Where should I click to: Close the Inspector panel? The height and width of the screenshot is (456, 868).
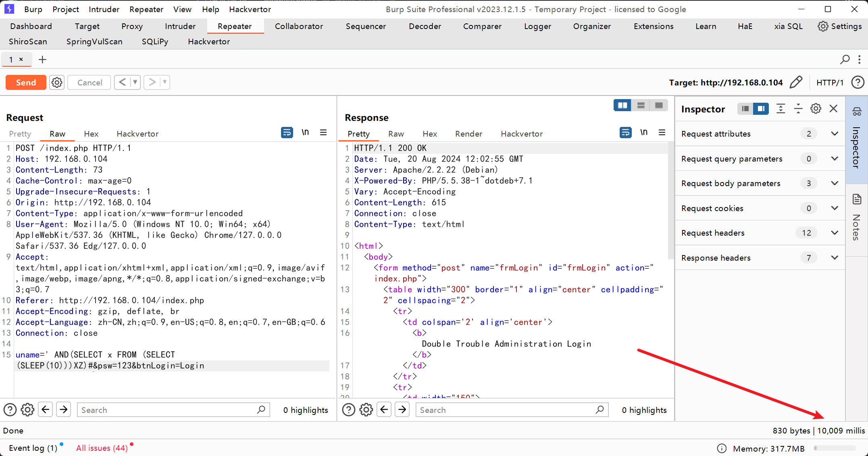click(833, 109)
